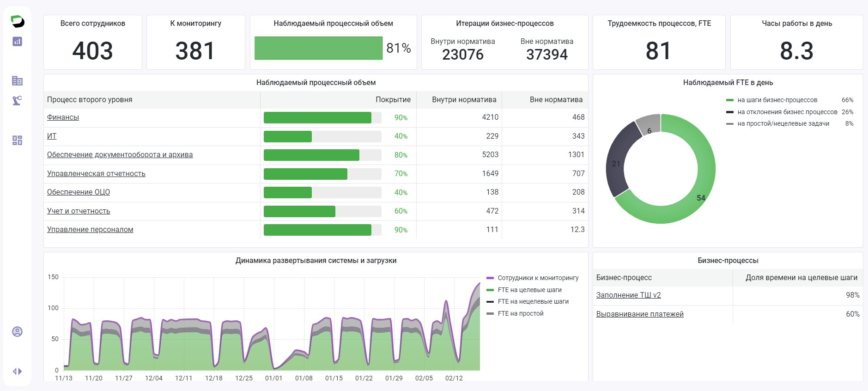
Task: Toggle legend item на простой/нецелевые задачи
Action: [783, 123]
